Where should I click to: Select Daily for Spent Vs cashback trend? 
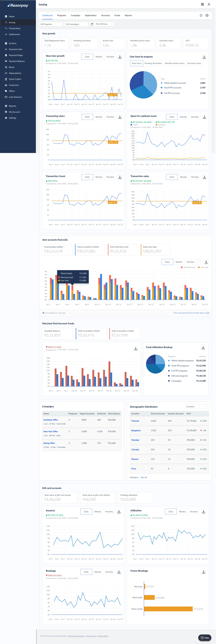click(x=172, y=117)
